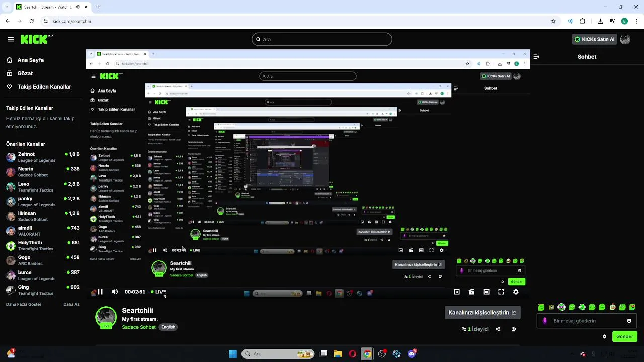Open Chrome's three-dot menu

636,21
